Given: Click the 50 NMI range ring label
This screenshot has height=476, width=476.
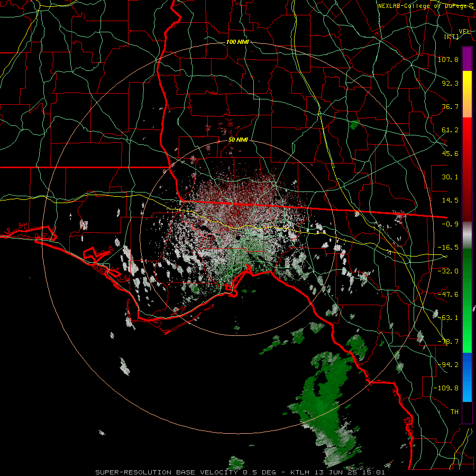Looking at the screenshot, I should click(238, 140).
